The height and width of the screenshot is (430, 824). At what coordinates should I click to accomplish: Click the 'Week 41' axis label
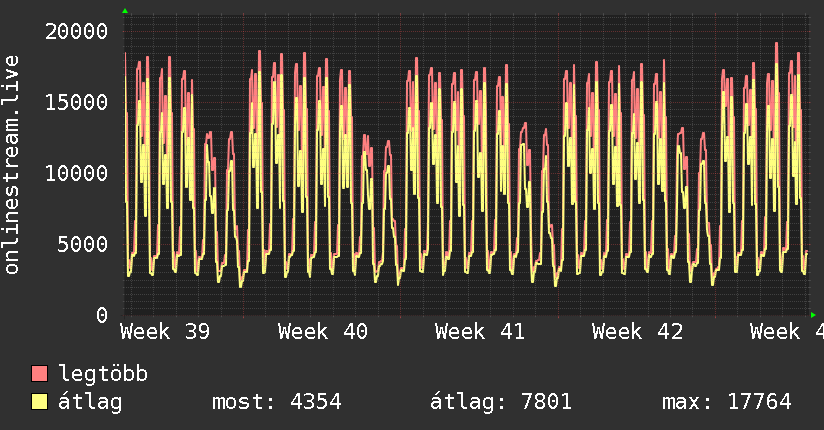(x=480, y=332)
